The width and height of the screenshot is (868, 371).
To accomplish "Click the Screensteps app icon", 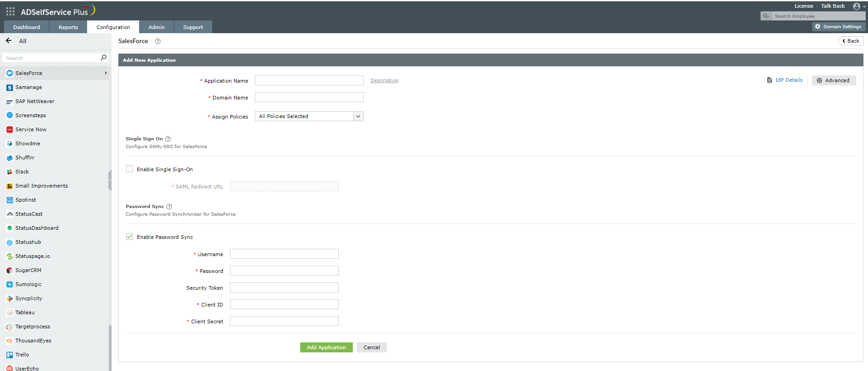I will [x=10, y=115].
